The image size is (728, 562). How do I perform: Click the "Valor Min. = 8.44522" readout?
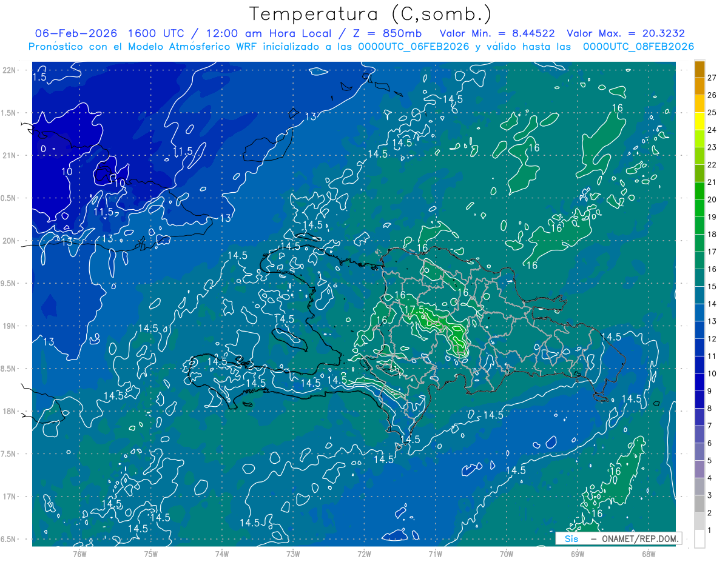coord(497,33)
